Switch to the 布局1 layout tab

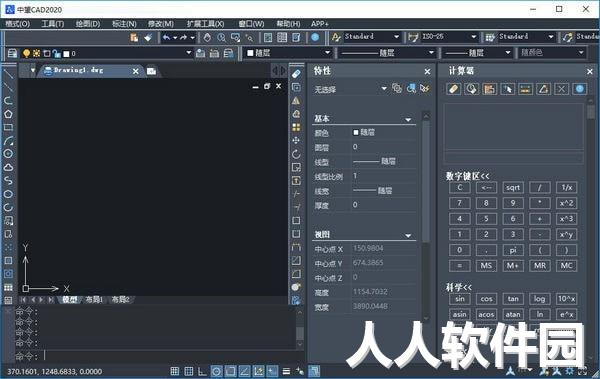94,299
